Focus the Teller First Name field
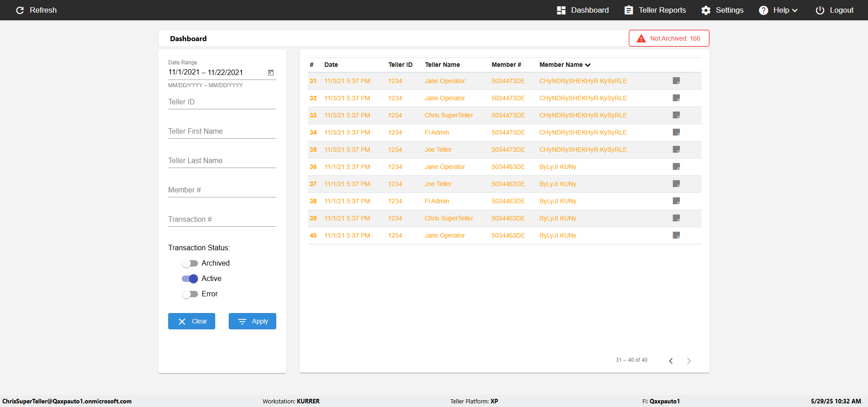The width and height of the screenshot is (868, 407). [x=222, y=131]
